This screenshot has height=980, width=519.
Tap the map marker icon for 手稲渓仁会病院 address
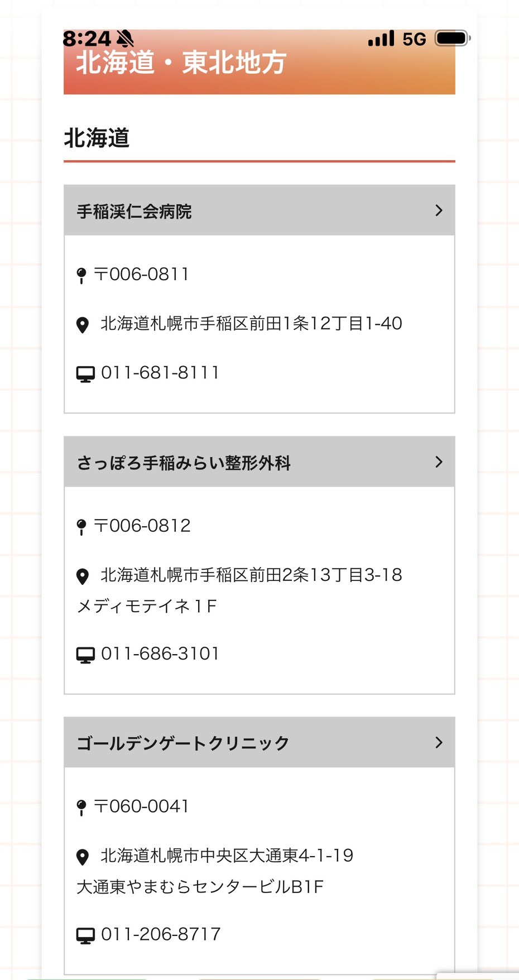tap(83, 325)
